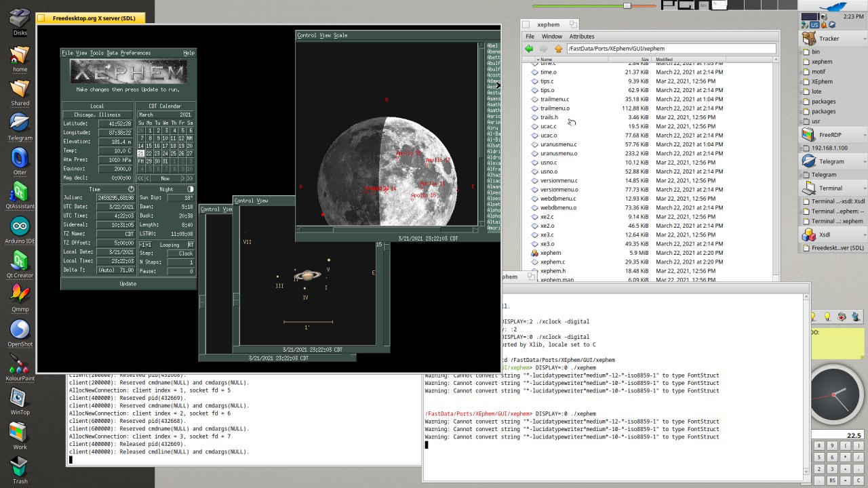The height and width of the screenshot is (488, 868).
Task: Open the Work desktop icon
Action: tap(20, 436)
